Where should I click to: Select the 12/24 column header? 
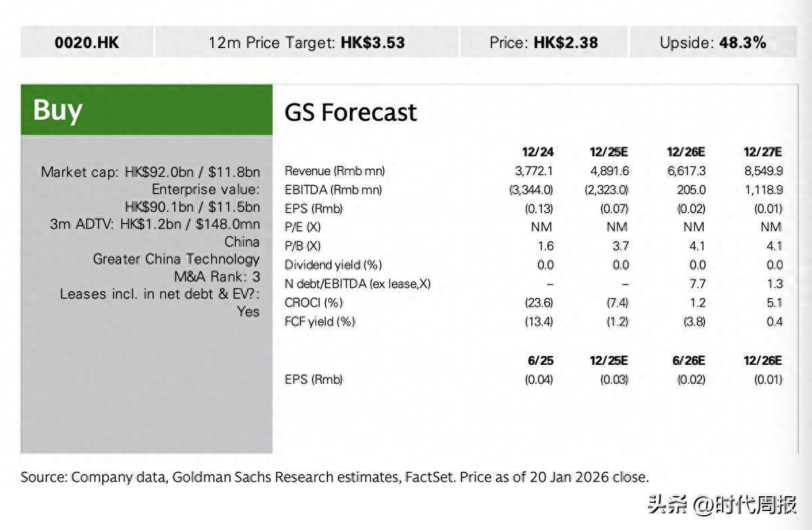tap(538, 152)
